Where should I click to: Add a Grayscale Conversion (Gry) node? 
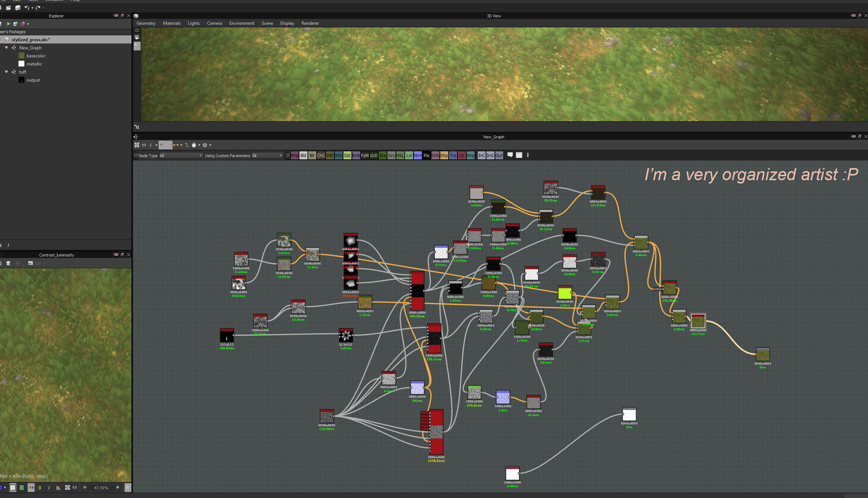tap(391, 155)
